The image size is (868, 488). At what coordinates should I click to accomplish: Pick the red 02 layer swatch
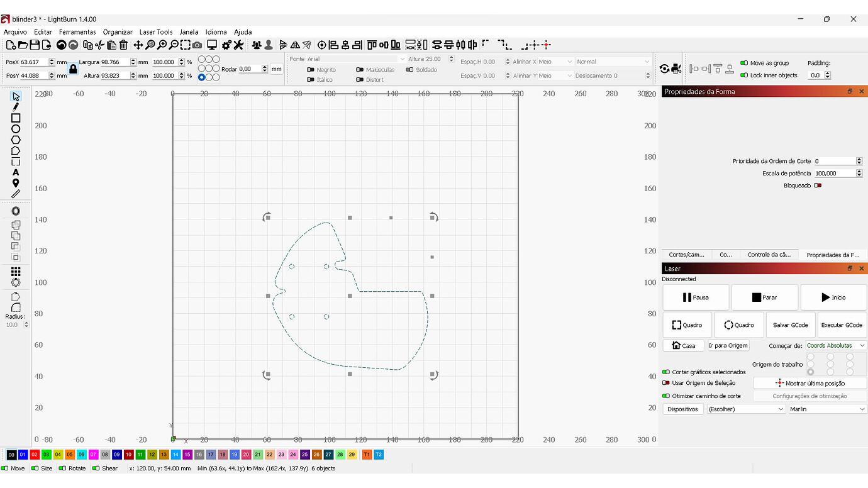coord(35,455)
